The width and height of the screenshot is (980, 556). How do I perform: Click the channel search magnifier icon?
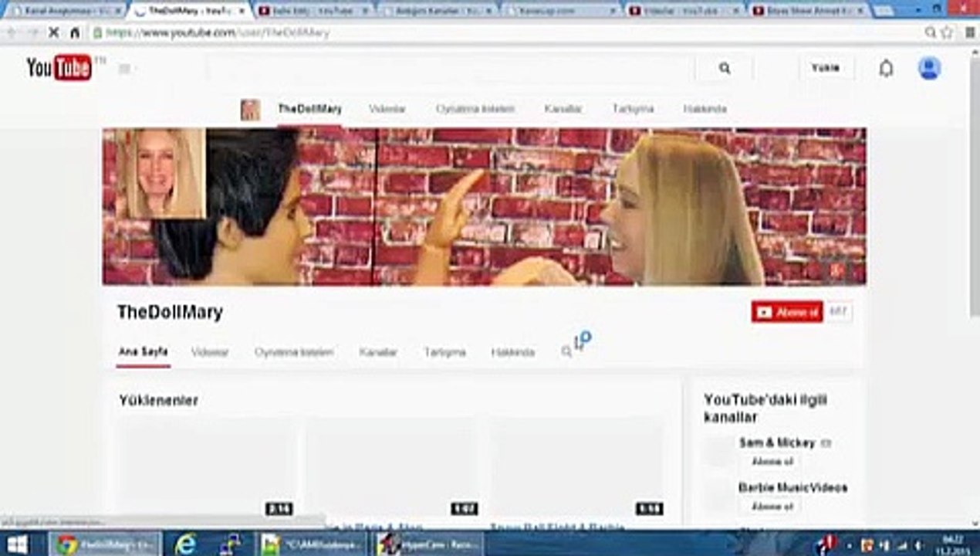click(x=566, y=352)
